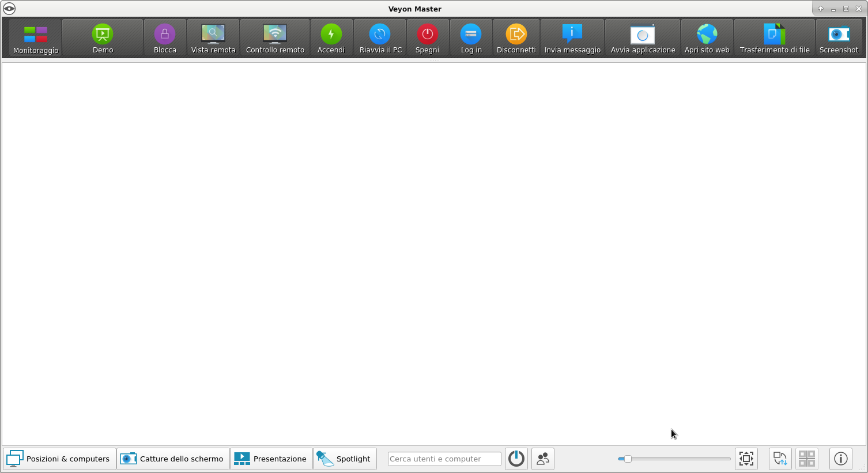Open the Log in action
Screen dimensions: 868x473
[x=471, y=38]
